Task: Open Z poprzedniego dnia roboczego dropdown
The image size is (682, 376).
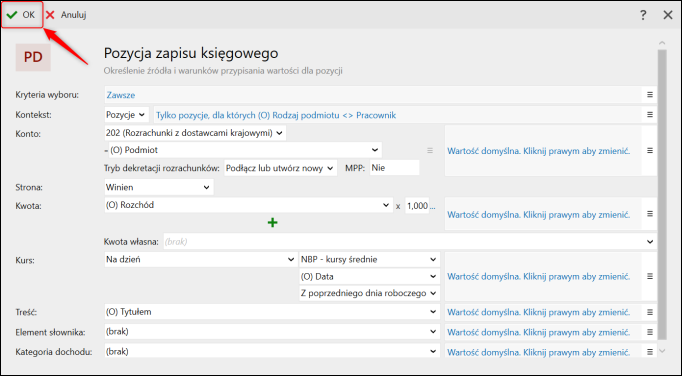Action: [x=369, y=293]
